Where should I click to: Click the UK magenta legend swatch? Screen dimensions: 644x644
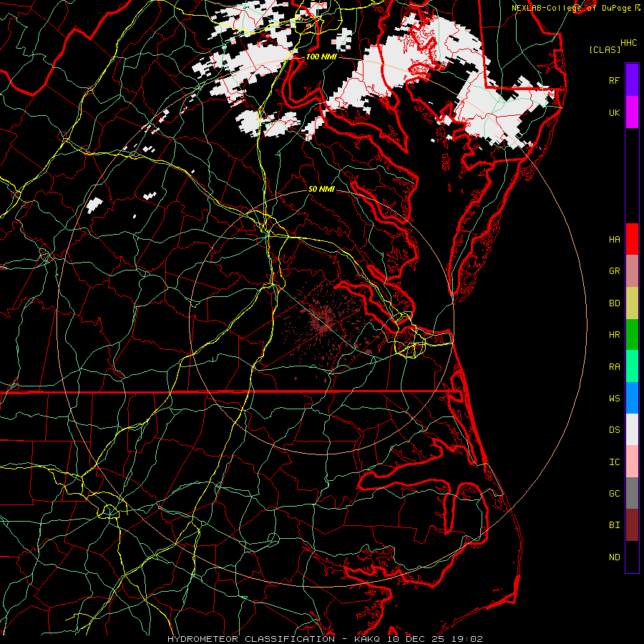(x=632, y=112)
